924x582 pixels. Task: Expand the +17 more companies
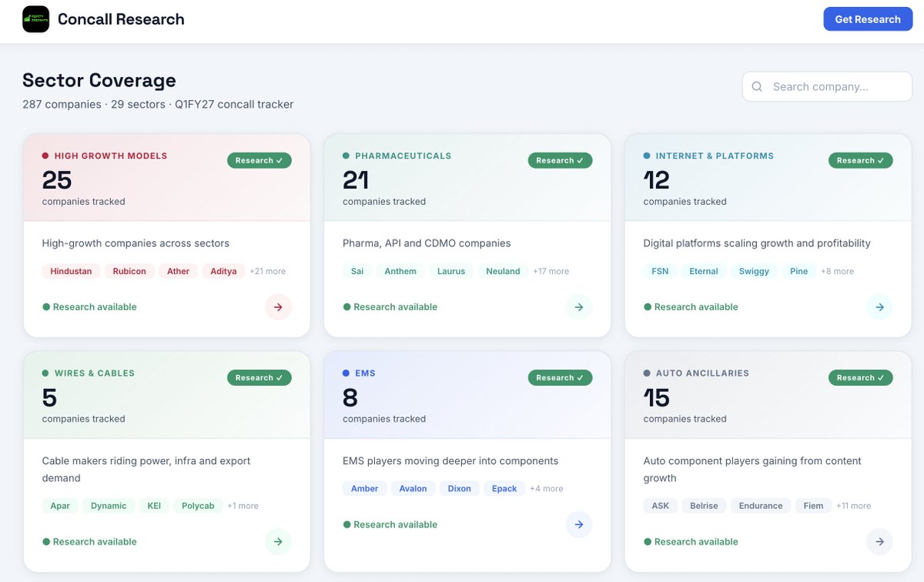[x=551, y=271]
